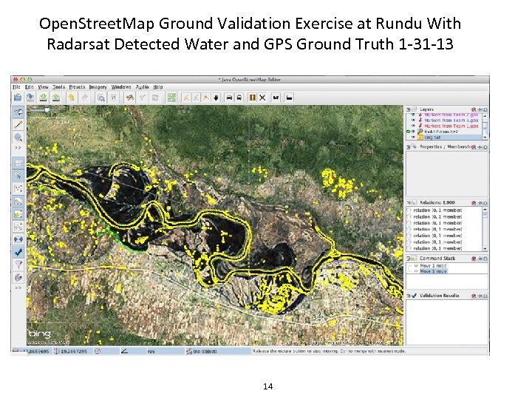Select the osm.bz2 data layer row
This screenshot has height=399, width=532.
click(444, 132)
